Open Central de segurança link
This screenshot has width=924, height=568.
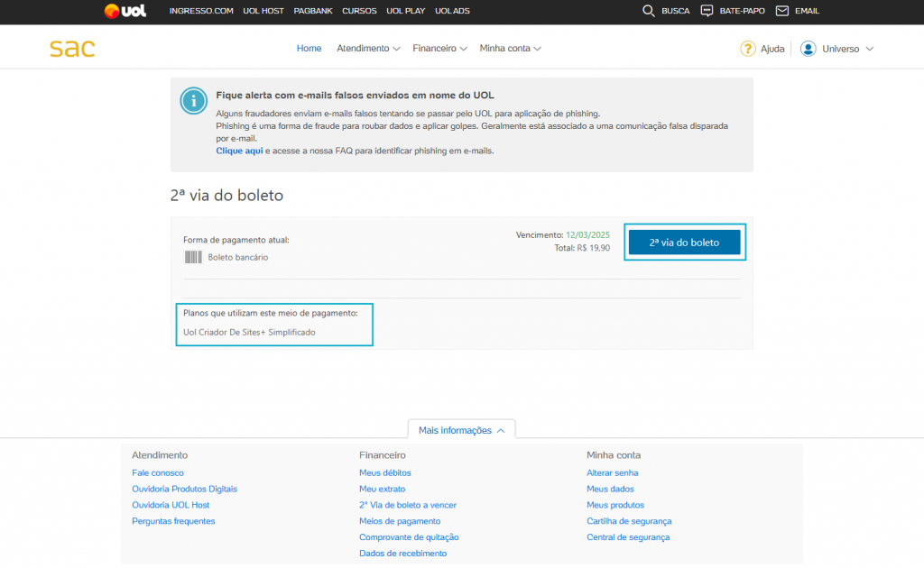(628, 536)
